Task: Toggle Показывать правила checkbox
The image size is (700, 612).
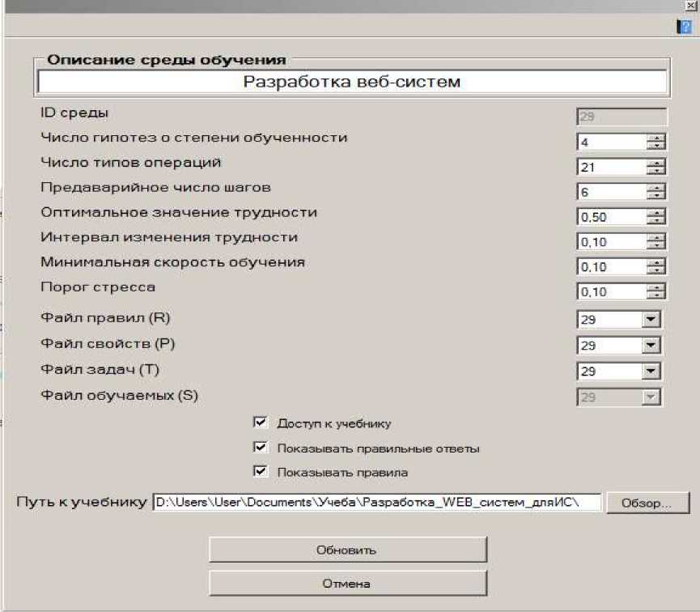Action: pyautogui.click(x=260, y=471)
